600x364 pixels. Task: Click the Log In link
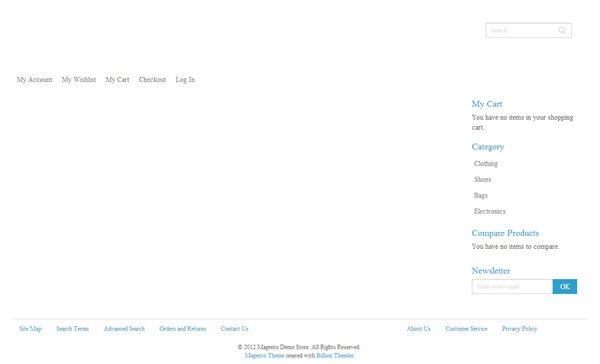tap(185, 80)
